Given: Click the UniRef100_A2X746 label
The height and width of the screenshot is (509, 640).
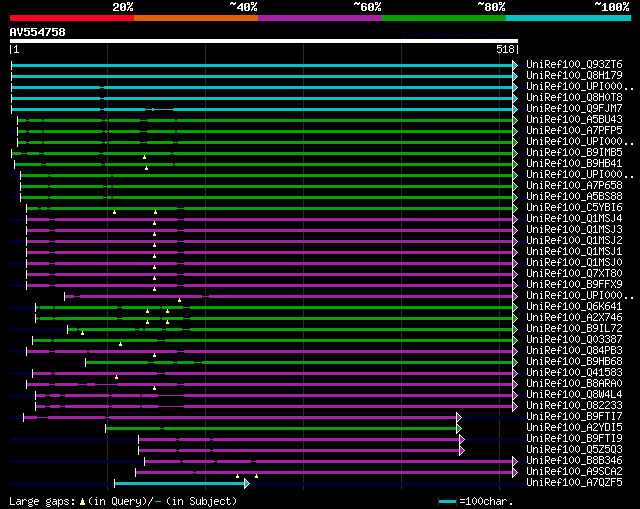Looking at the screenshot, I should point(574,318).
